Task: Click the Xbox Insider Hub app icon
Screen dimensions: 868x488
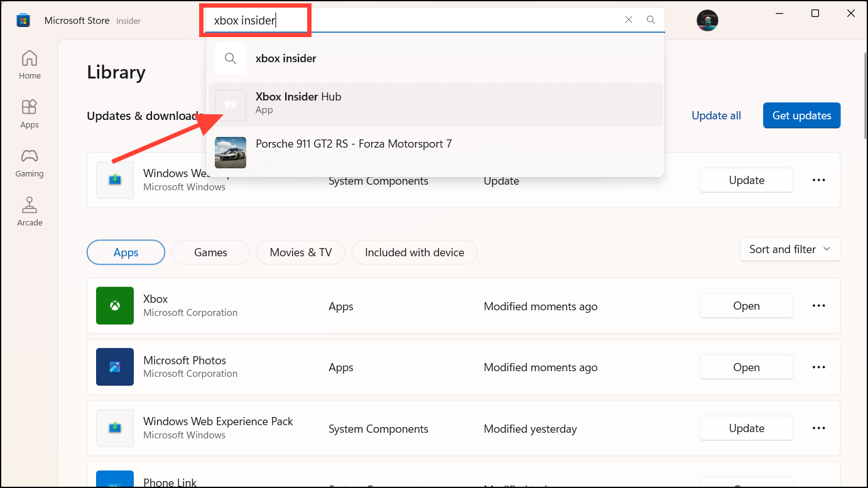Action: [x=231, y=105]
